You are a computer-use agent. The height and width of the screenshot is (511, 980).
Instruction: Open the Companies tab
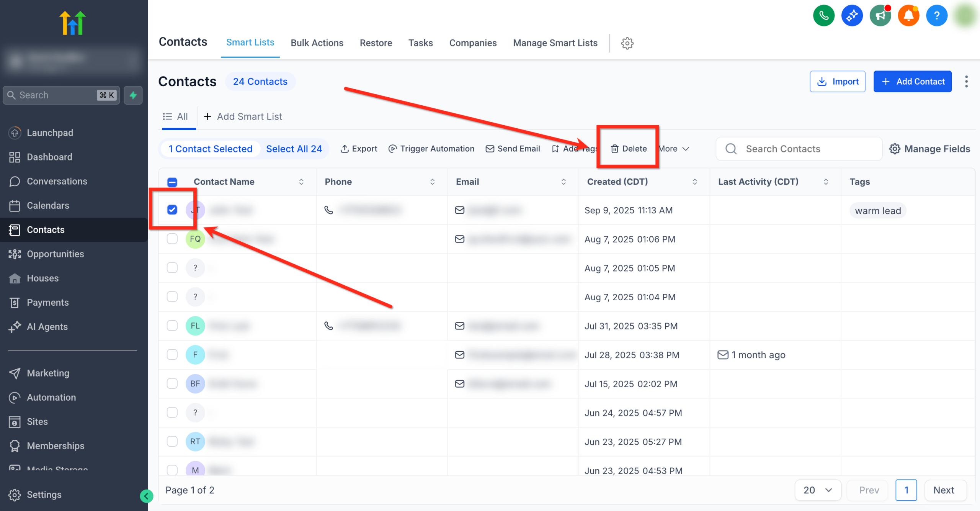click(x=473, y=43)
